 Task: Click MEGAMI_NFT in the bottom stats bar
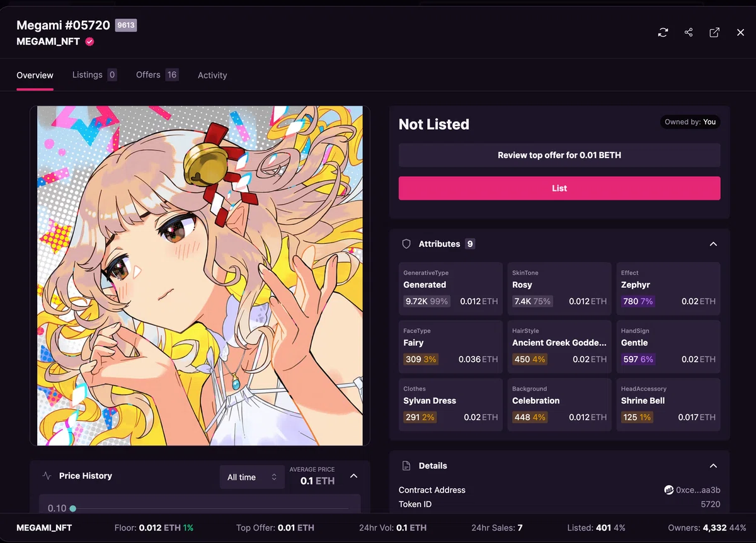44,528
